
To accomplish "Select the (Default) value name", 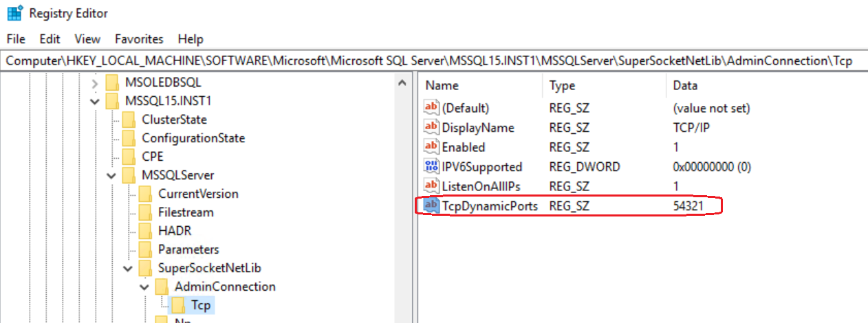I will pyautogui.click(x=466, y=108).
